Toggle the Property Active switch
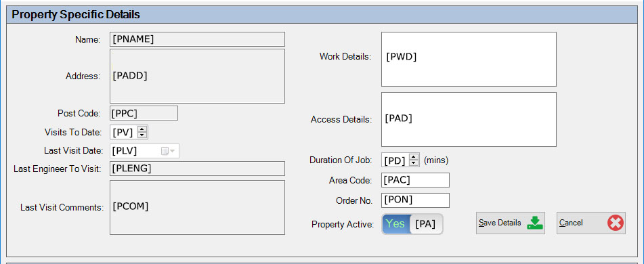 412,224
